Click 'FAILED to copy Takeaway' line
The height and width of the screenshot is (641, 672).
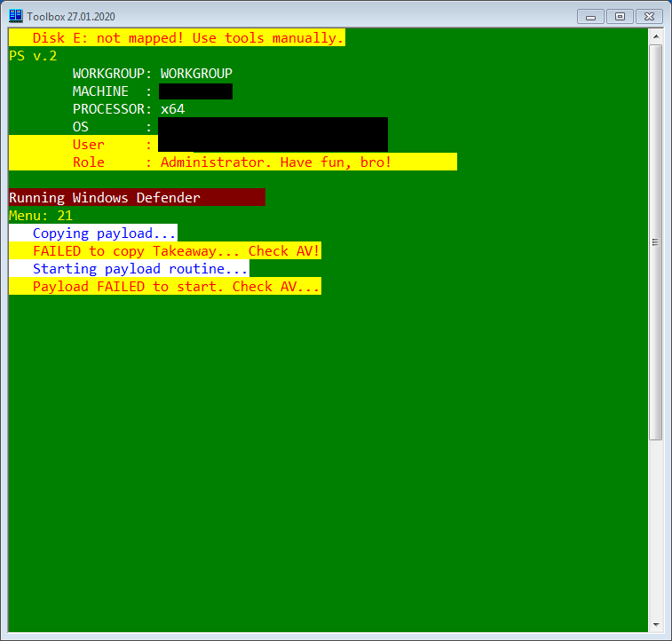pos(165,250)
